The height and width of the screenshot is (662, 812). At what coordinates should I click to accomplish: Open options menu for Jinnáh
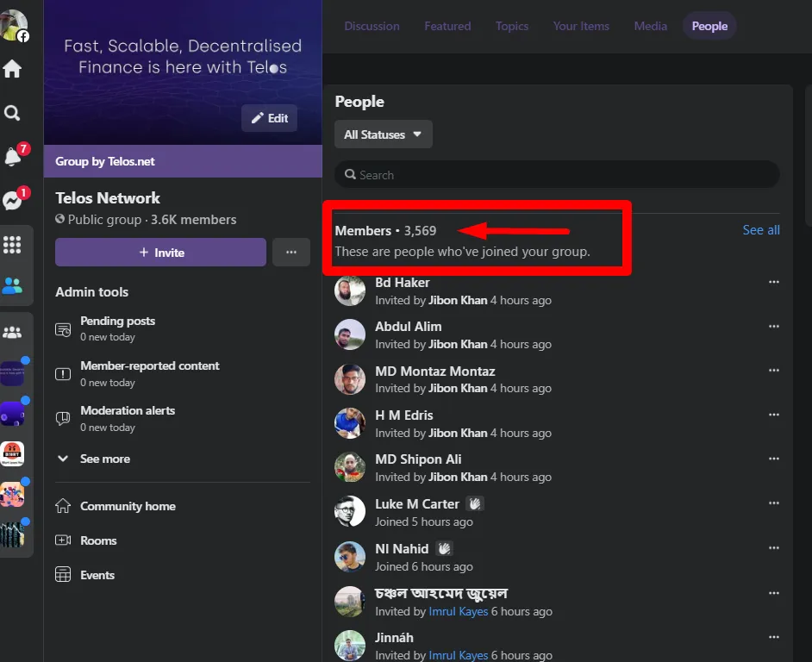point(774,637)
